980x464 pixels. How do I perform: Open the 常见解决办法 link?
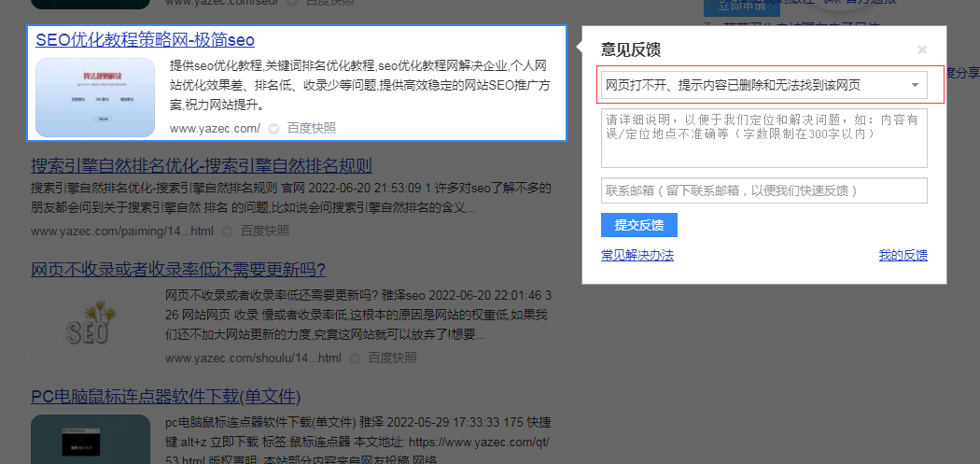(x=637, y=255)
